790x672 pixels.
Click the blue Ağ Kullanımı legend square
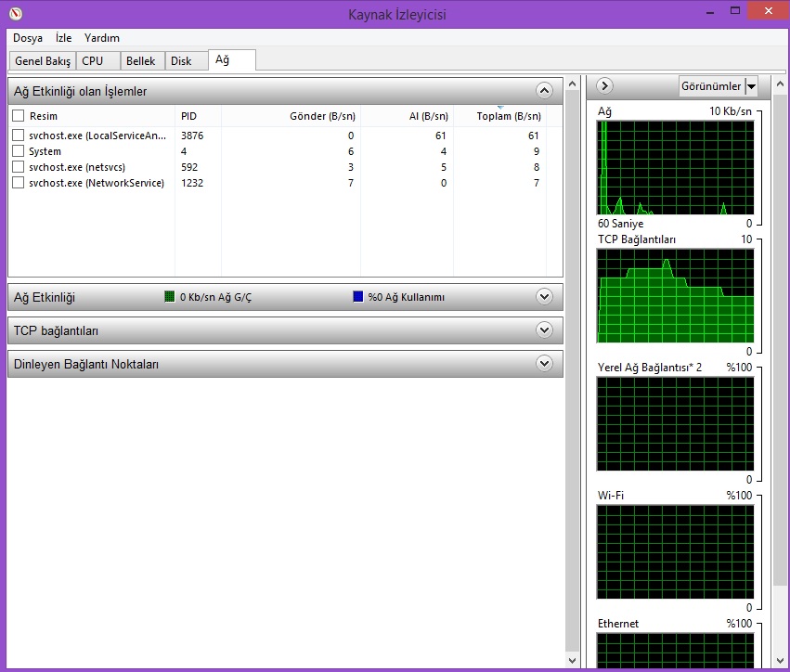click(358, 297)
